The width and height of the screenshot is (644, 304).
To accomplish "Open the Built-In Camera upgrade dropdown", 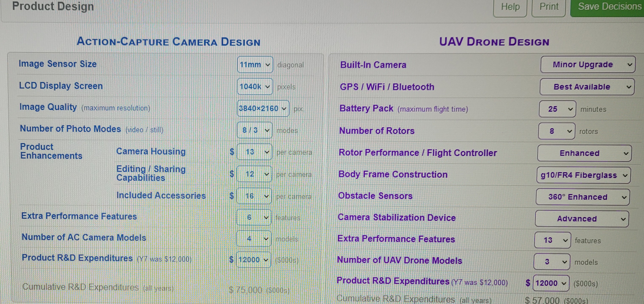I will 588,65.
